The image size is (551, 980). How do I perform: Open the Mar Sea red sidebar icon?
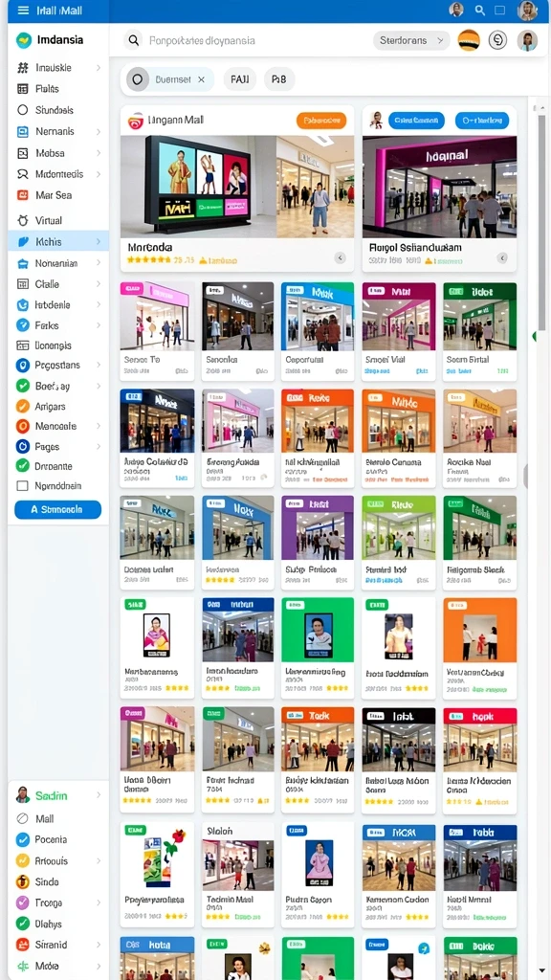pyautogui.click(x=23, y=195)
